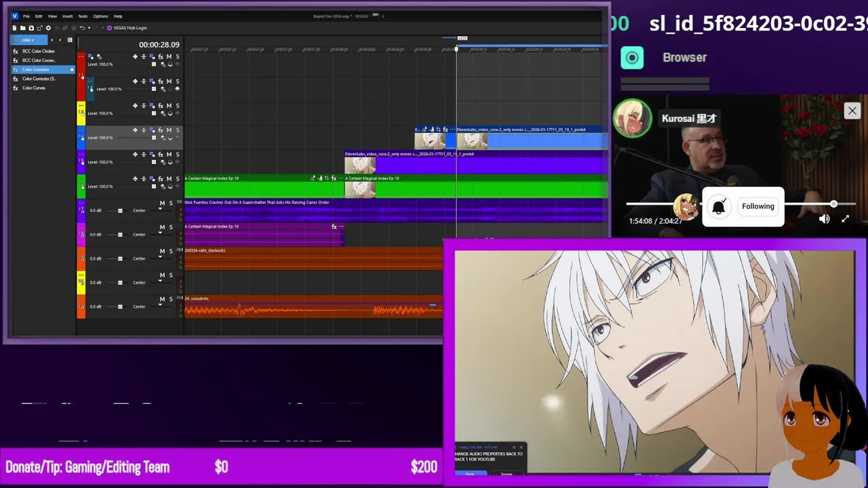Viewport: 868px width, 488px height.
Task: Close the Kurosai video popup
Action: click(x=852, y=110)
